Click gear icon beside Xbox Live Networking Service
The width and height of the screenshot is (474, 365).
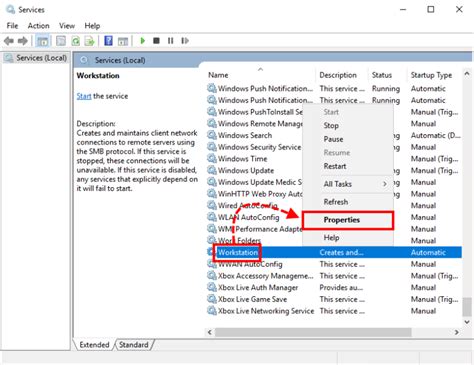click(x=212, y=311)
